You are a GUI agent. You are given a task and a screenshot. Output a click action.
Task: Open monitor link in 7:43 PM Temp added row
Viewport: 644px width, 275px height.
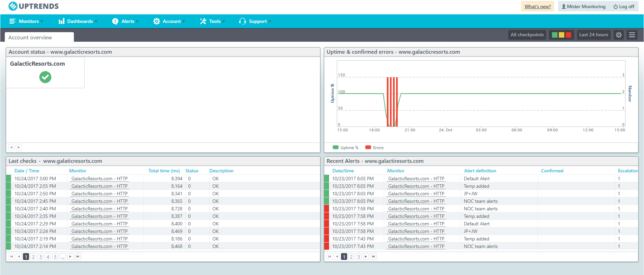[x=416, y=239]
